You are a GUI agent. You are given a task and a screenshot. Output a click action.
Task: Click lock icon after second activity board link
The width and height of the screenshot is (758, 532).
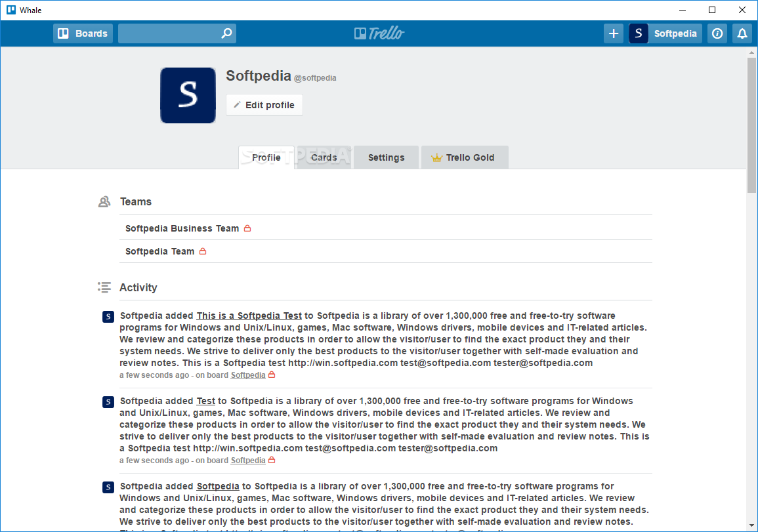272,460
